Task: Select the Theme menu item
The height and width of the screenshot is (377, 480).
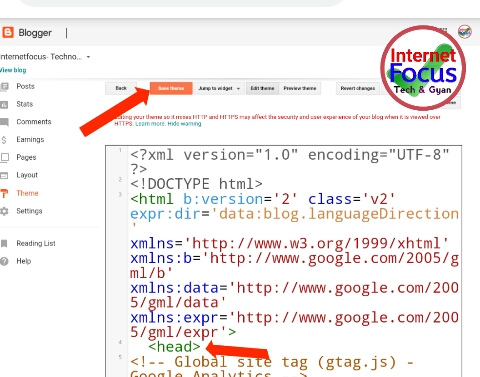Action: [x=27, y=193]
